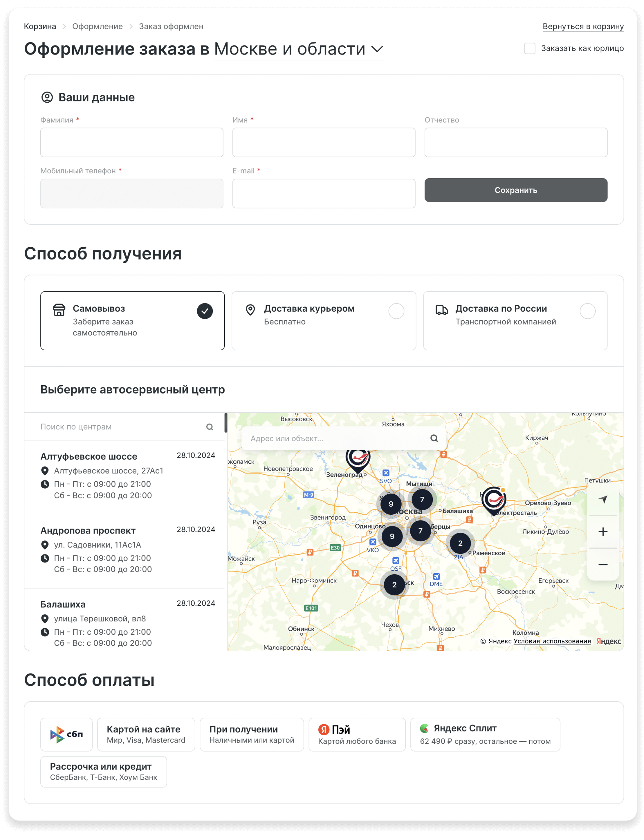Click service center pin near Elektrostal

click(494, 499)
